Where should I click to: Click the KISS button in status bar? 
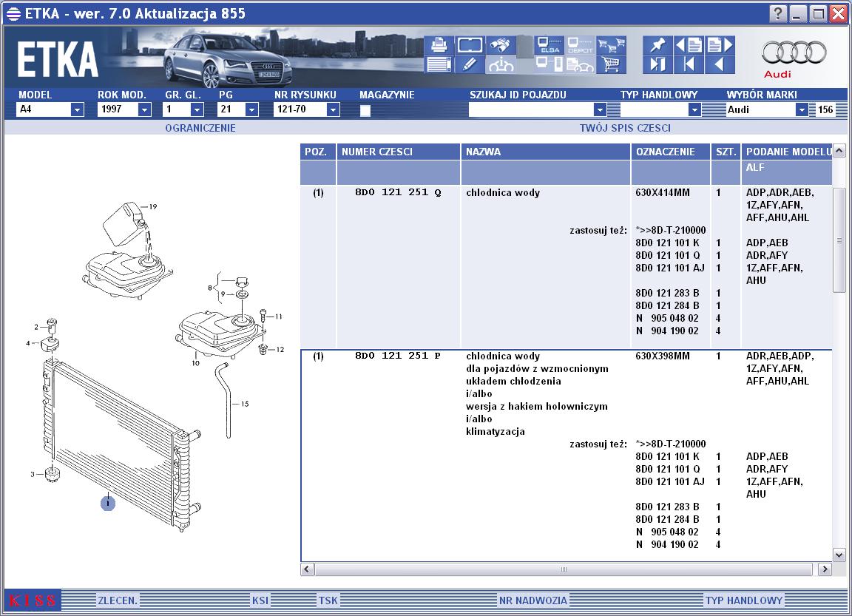pyautogui.click(x=33, y=600)
